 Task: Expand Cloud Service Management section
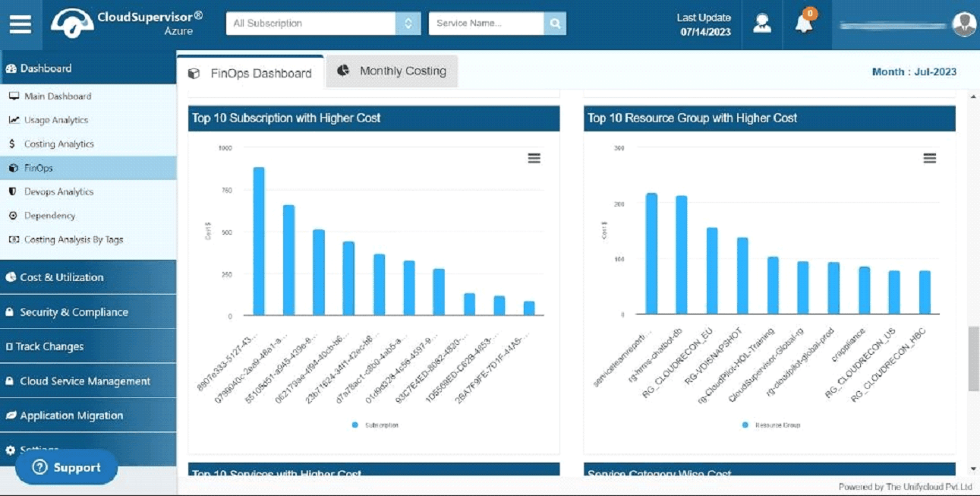(88, 381)
